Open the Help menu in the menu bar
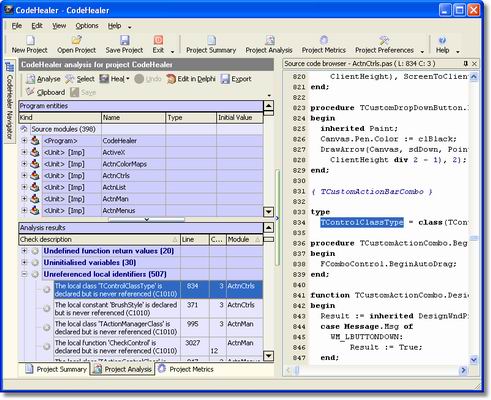 coord(114,26)
